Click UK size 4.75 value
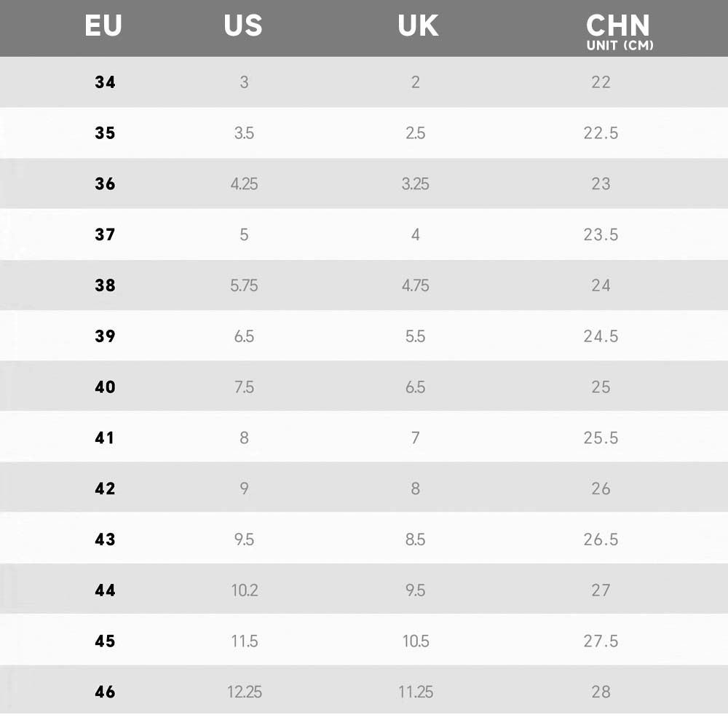The width and height of the screenshot is (728, 728). click(x=415, y=285)
